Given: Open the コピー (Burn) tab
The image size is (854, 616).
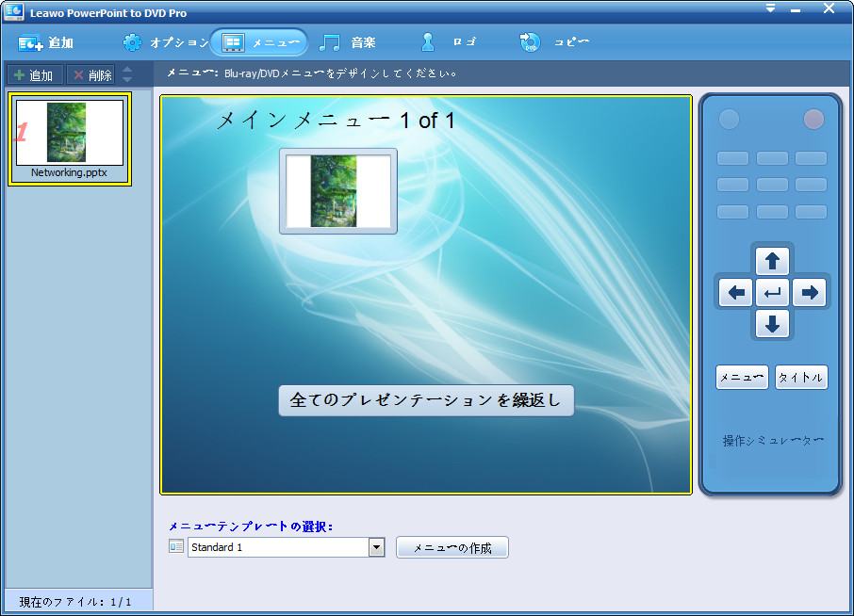Looking at the screenshot, I should (554, 42).
